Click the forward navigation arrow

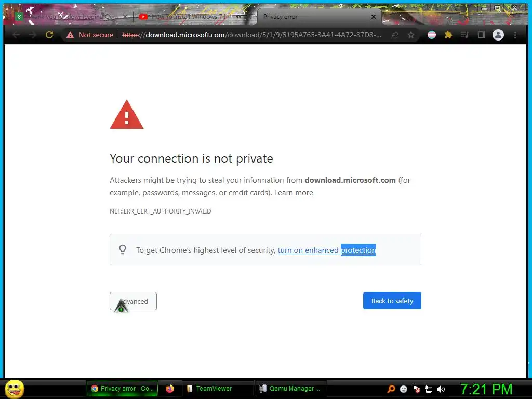[33, 35]
